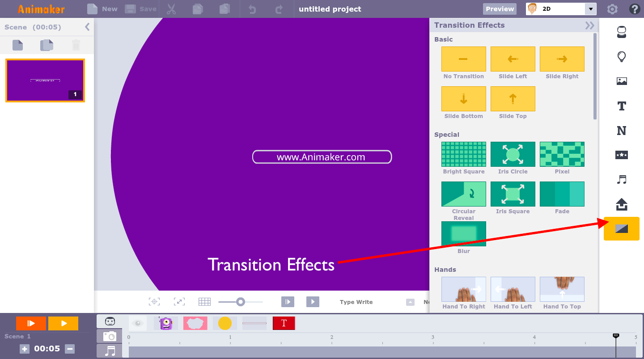The width and height of the screenshot is (644, 359).
Task: Click the Transition Effects panel scrollbar
Action: 595,76
